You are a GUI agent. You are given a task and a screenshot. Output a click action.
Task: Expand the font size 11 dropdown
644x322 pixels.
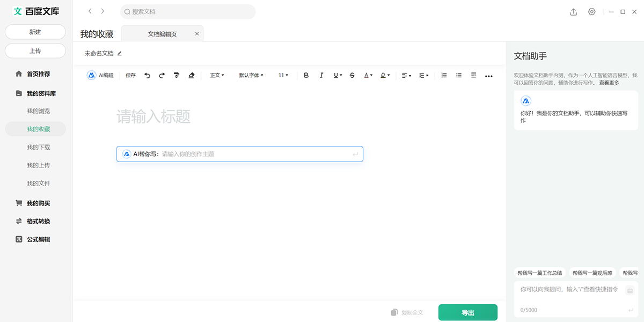point(283,76)
